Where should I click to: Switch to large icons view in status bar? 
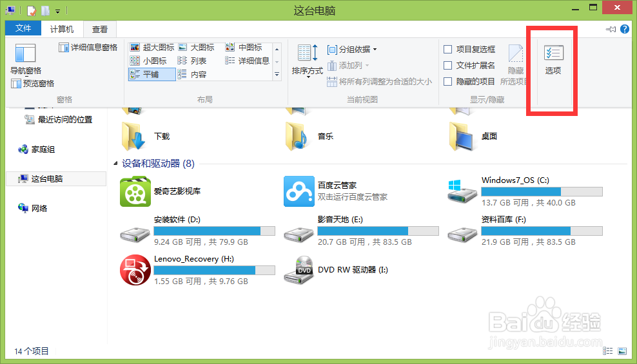coord(622,351)
